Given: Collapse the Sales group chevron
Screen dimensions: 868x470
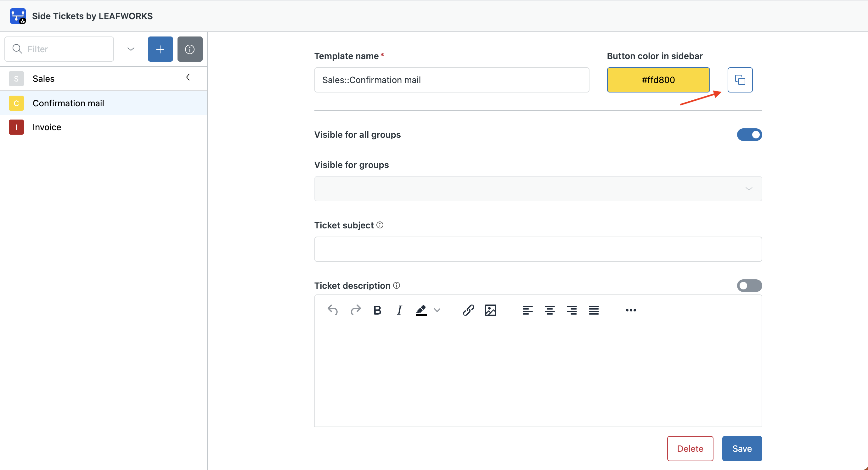Looking at the screenshot, I should tap(188, 77).
